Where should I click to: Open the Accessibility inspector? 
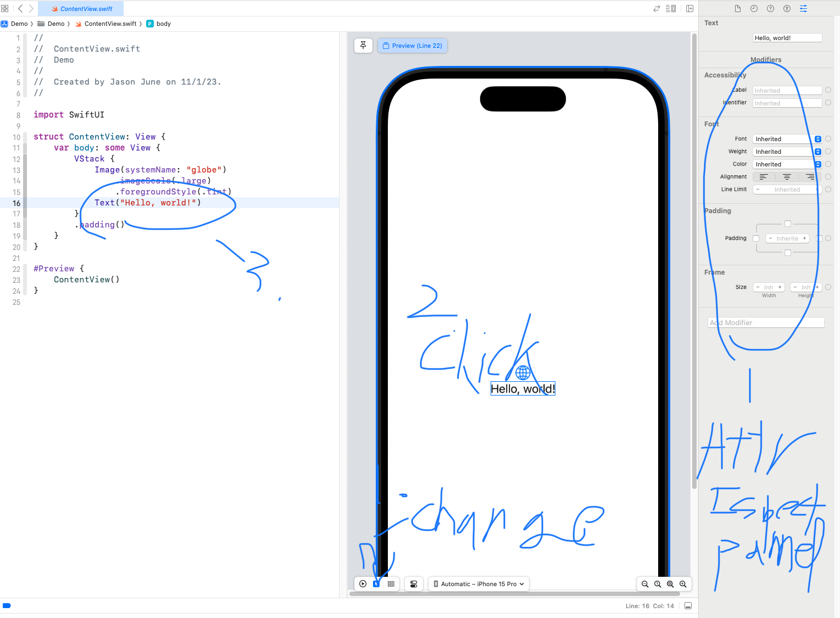point(787,8)
